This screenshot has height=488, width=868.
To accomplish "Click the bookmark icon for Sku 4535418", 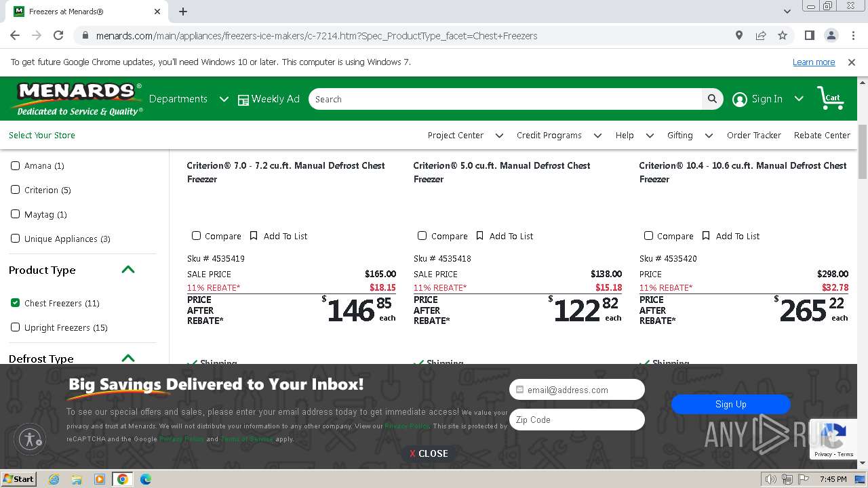I will [x=479, y=236].
